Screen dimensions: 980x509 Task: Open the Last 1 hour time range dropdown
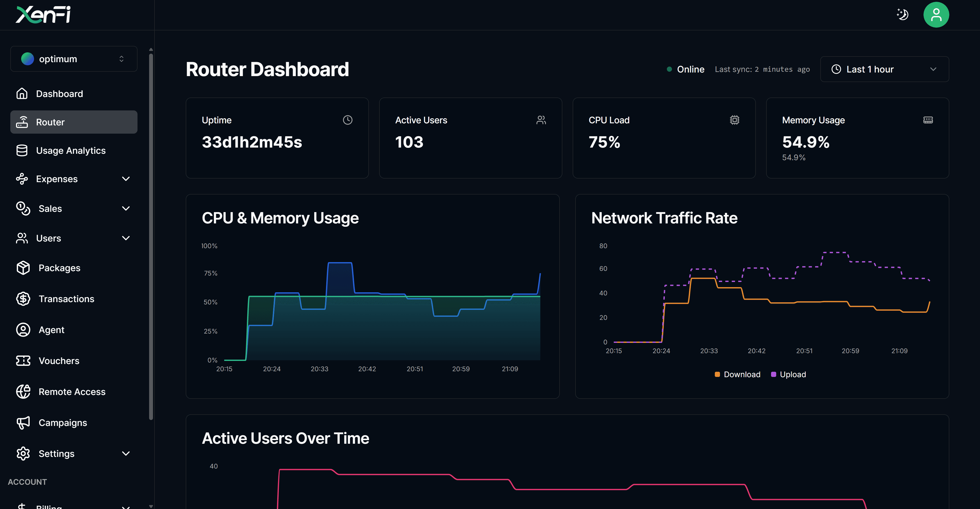pyautogui.click(x=884, y=69)
